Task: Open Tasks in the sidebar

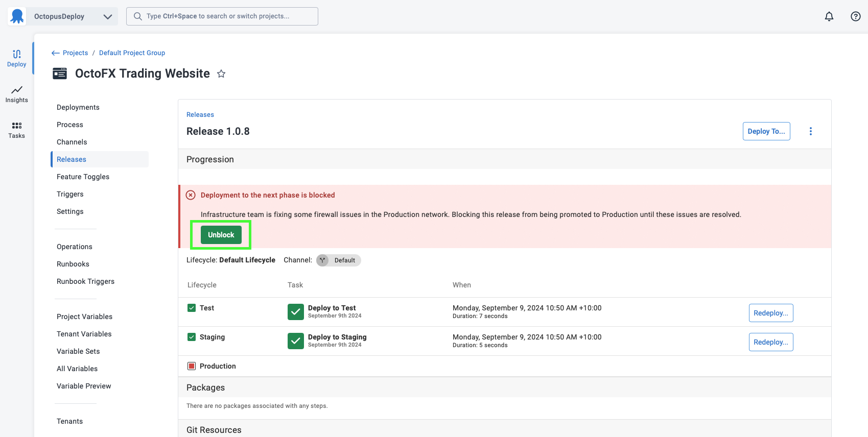Action: pyautogui.click(x=17, y=130)
